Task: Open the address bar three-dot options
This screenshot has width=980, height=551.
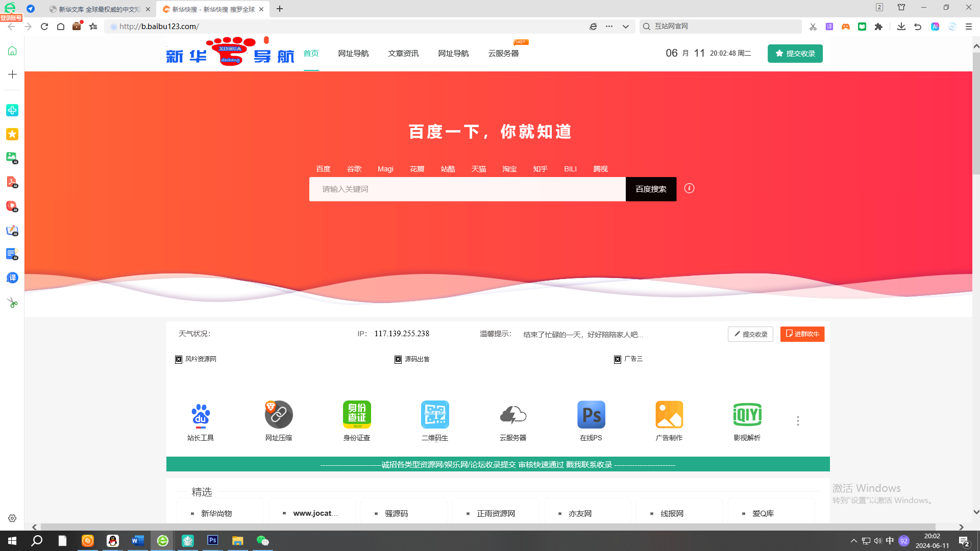Action: coord(609,27)
